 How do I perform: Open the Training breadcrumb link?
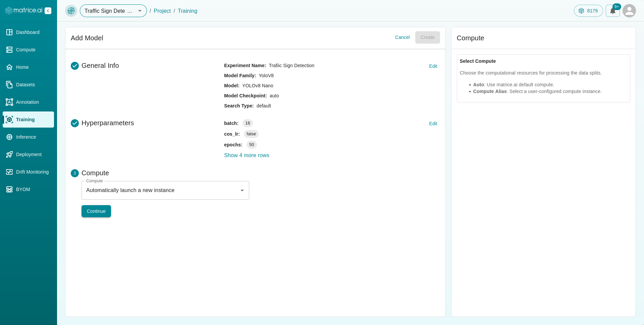pyautogui.click(x=187, y=11)
